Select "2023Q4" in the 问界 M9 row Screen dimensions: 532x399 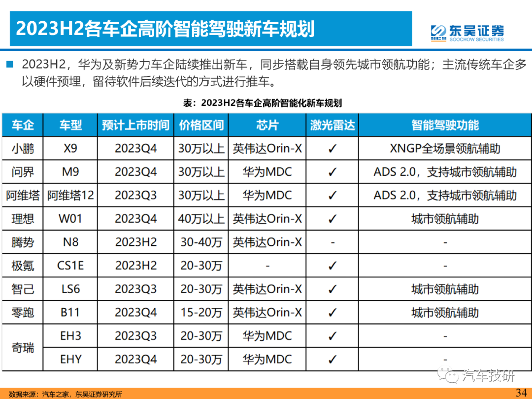(x=136, y=172)
